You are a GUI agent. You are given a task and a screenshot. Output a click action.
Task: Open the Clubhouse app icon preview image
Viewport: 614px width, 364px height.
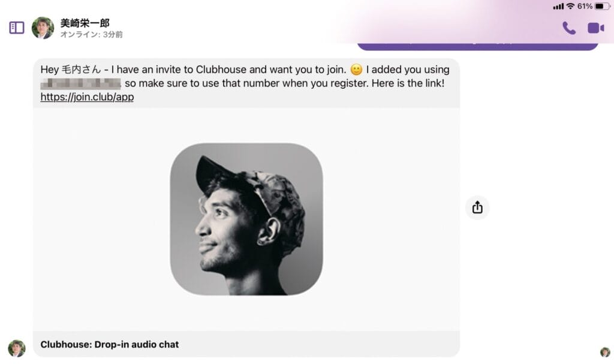246,219
